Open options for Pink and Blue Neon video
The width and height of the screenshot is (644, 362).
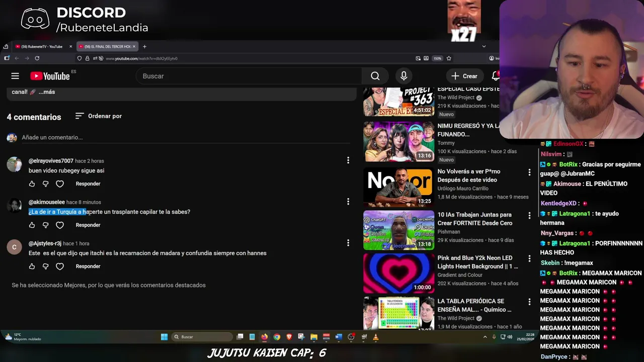coord(529,259)
